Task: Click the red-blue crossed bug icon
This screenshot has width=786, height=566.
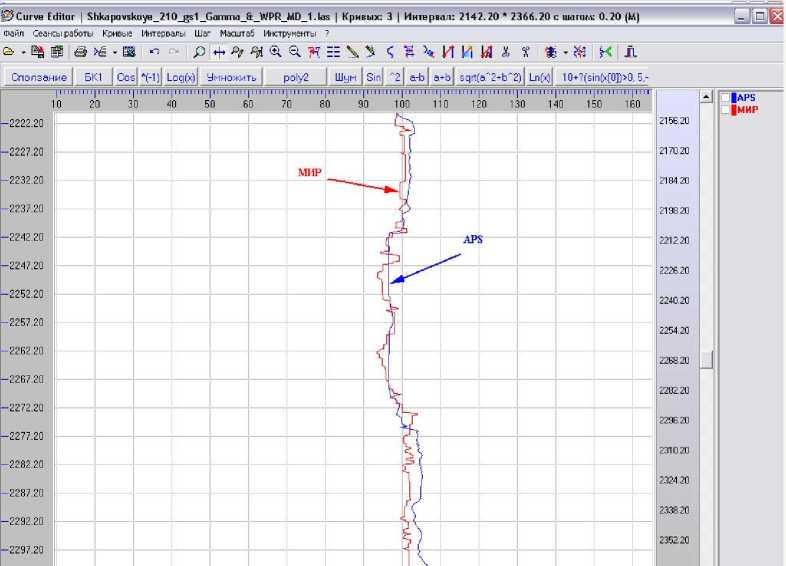Action: pyautogui.click(x=579, y=52)
